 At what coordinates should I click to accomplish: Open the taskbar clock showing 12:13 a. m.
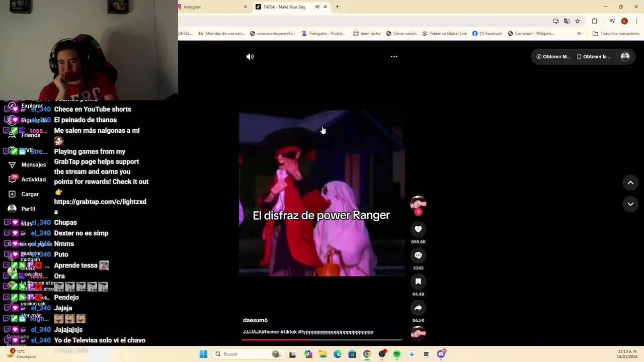tap(627, 354)
